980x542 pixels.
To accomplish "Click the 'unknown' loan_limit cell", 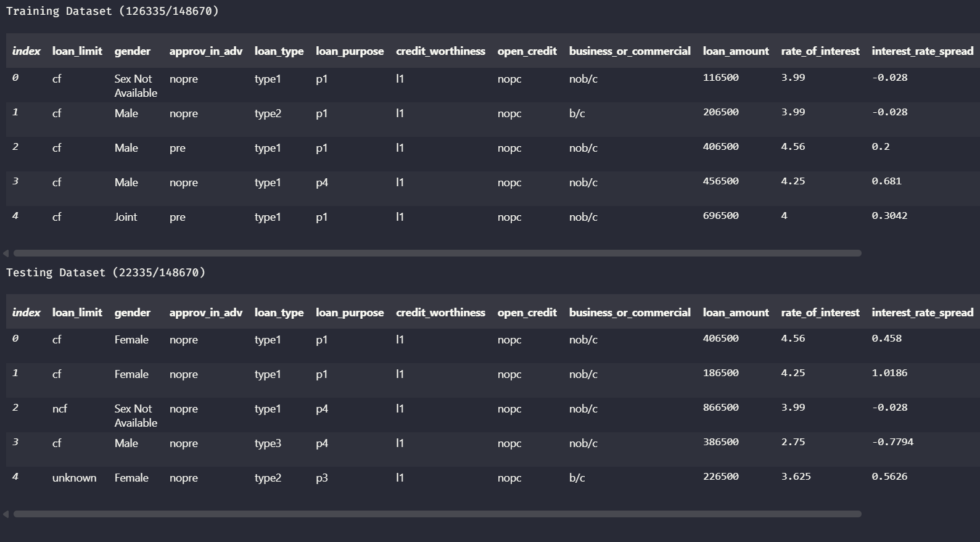I will 74,478.
